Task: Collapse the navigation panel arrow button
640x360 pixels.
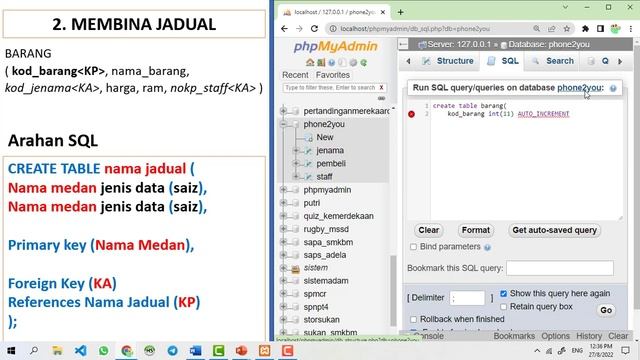Action: [x=403, y=44]
